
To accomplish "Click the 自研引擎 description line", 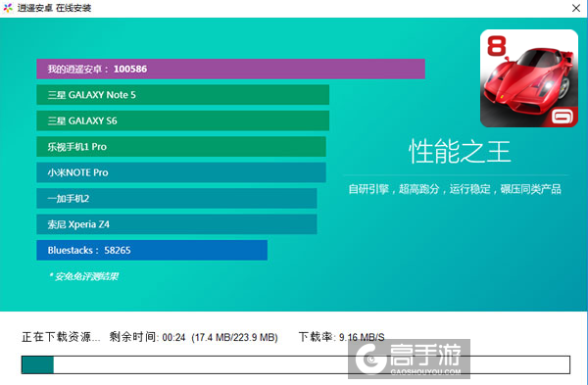I will coord(455,189).
